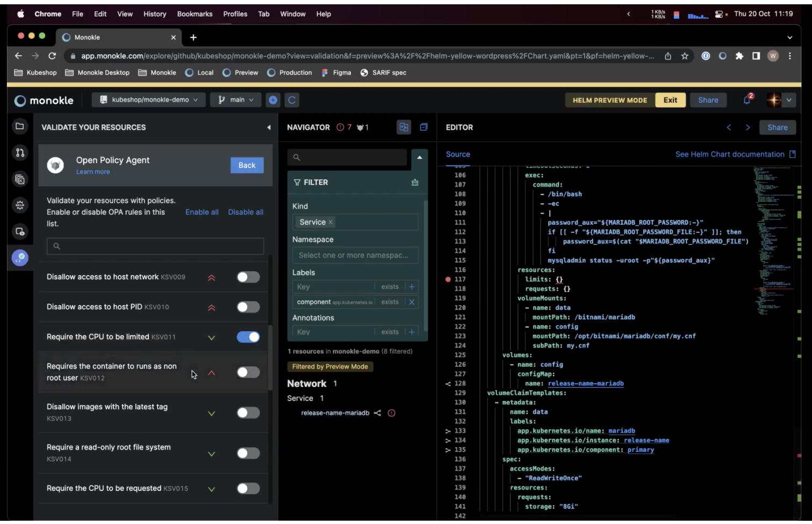812x524 pixels.
Task: Click Share button in top header
Action: (708, 100)
